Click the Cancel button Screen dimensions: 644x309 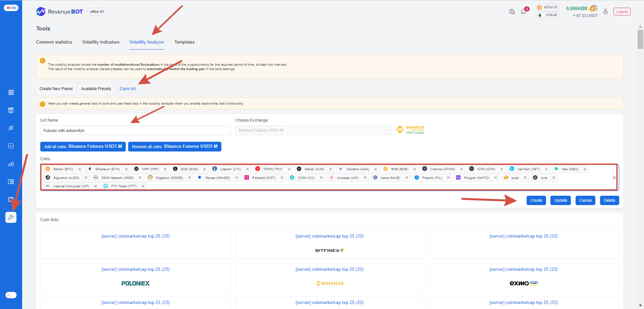[585, 200]
